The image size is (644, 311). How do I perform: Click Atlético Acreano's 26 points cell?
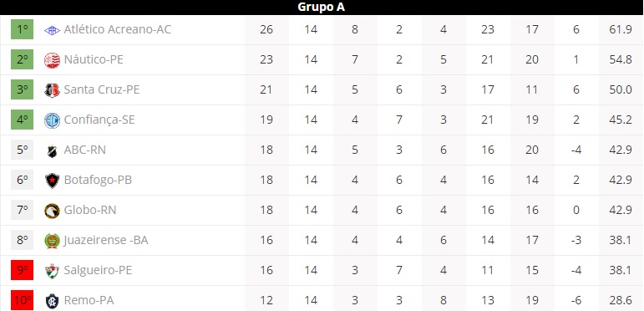coord(266,29)
